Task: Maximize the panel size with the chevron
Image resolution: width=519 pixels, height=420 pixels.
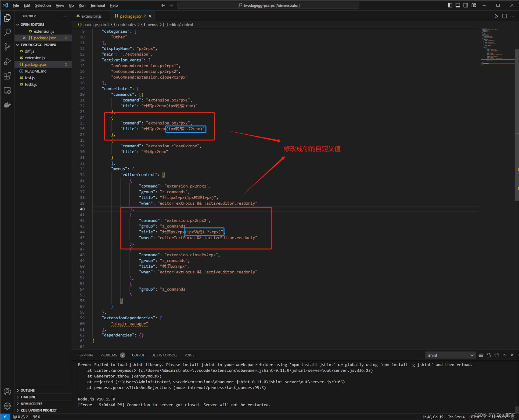Action: coord(504,355)
